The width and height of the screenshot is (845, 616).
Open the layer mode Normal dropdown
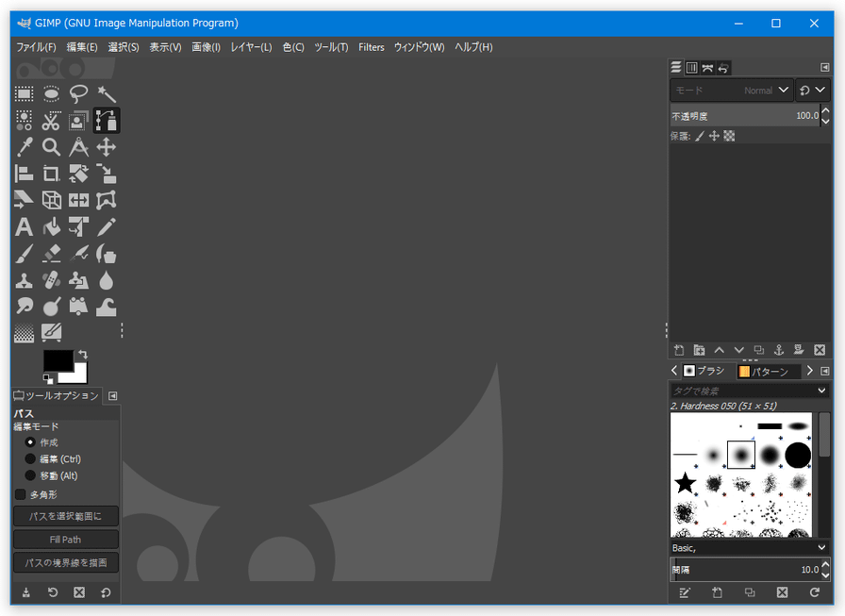[x=731, y=91]
